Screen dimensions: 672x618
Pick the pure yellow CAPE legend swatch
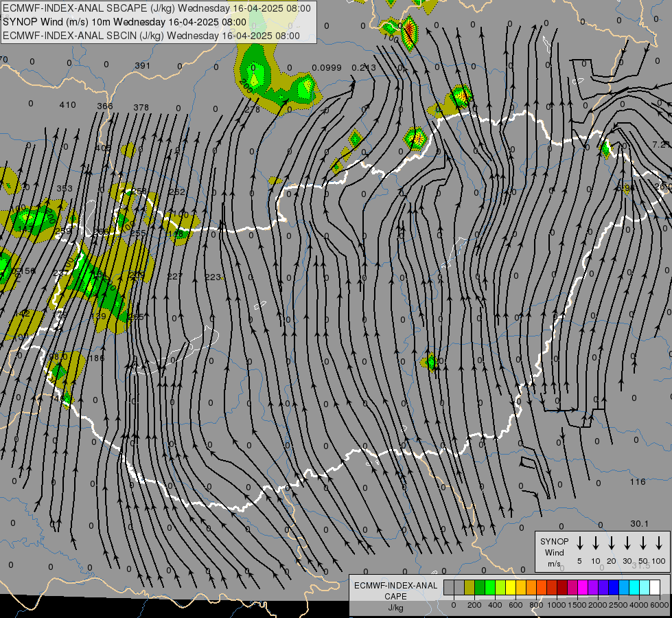pyautogui.click(x=511, y=588)
